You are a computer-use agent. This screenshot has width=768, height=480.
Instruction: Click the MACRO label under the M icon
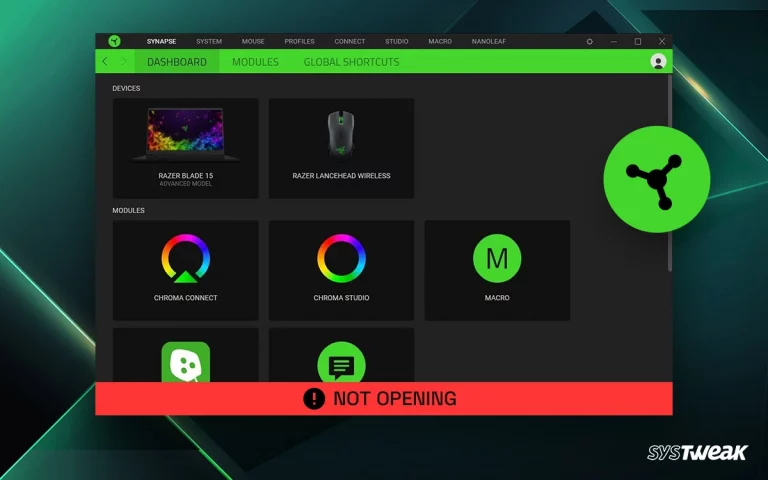tap(497, 297)
